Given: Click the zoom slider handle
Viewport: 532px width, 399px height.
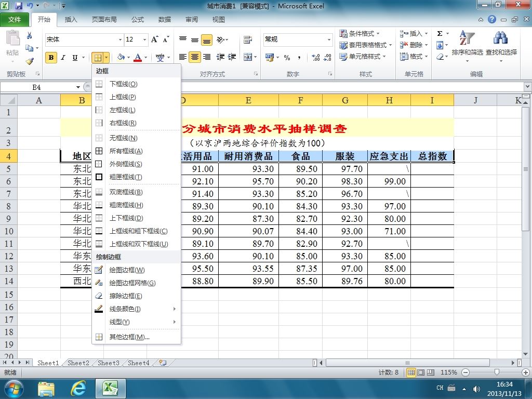Looking at the screenshot, I should coord(497,372).
